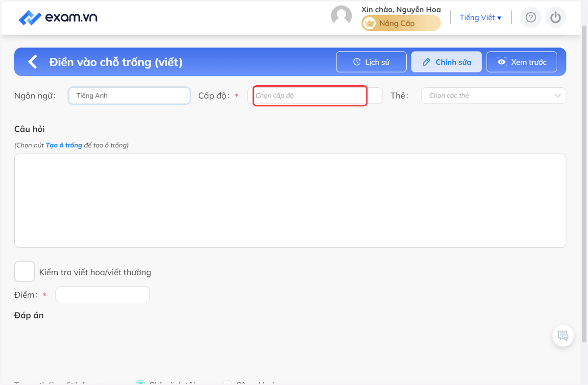This screenshot has width=588, height=385.
Task: Go back using the left chevron arrow
Action: tap(33, 62)
